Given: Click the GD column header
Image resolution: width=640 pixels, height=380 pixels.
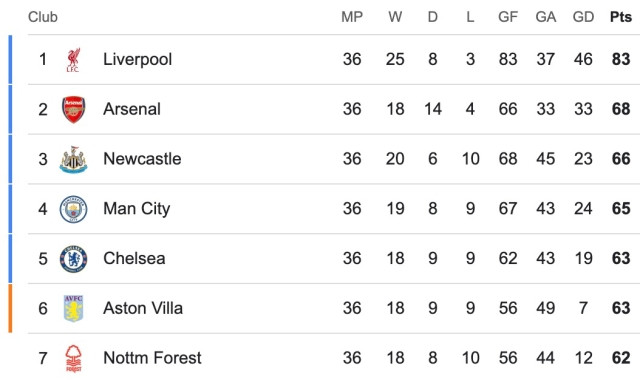Looking at the screenshot, I should (583, 17).
